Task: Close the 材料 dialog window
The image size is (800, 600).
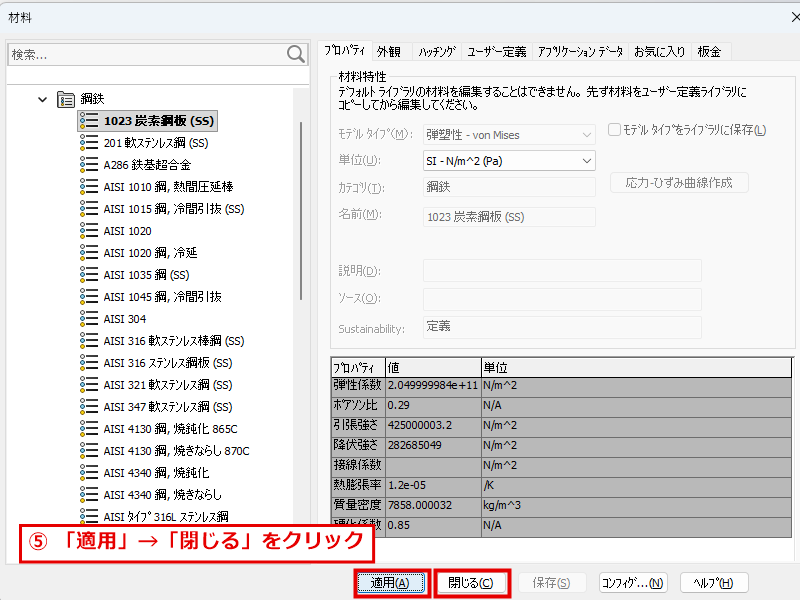Action: [x=794, y=18]
